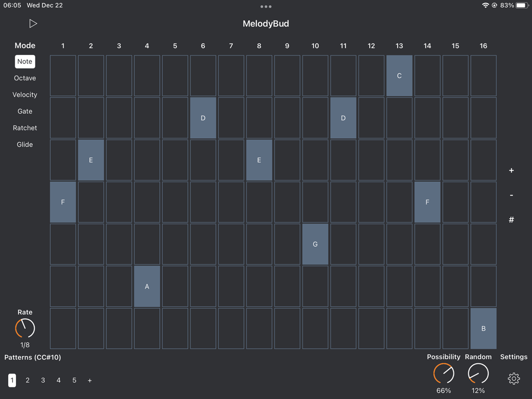Tap the three-dot multitasking indicator
Image resolution: width=532 pixels, height=399 pixels.
(266, 6)
